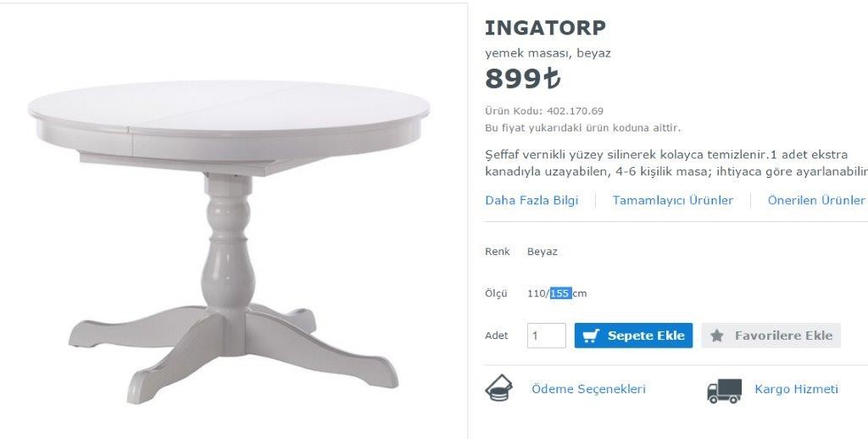Click the Beyaz color value
This screenshot has height=439, width=868.
click(x=542, y=252)
